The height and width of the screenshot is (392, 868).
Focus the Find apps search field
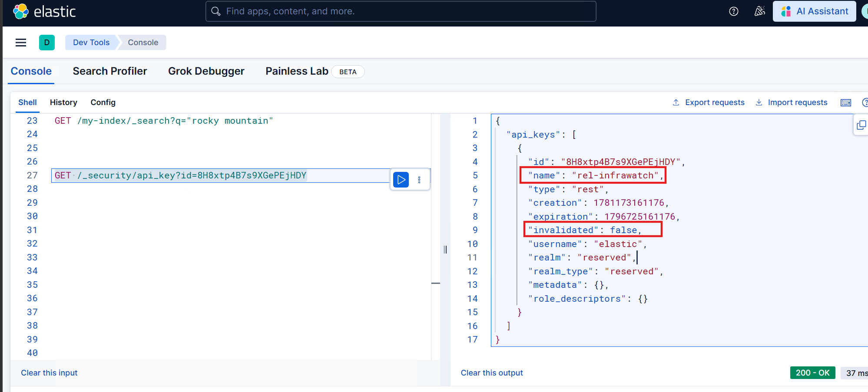click(401, 11)
